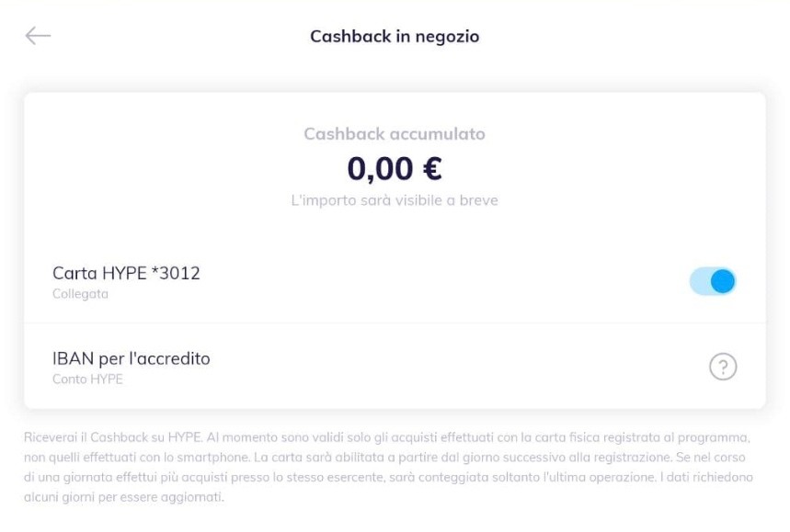Go back using the left arrow
This screenshot has width=790, height=532.
[38, 36]
